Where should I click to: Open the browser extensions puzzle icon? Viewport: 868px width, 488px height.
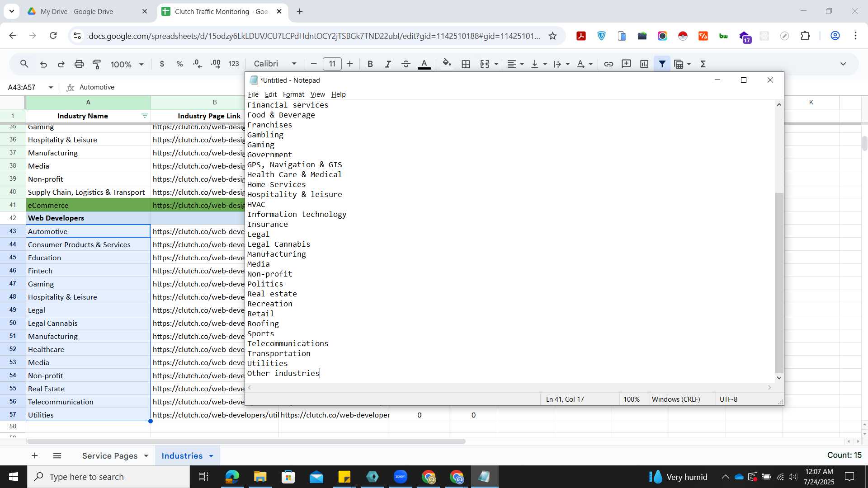805,36
